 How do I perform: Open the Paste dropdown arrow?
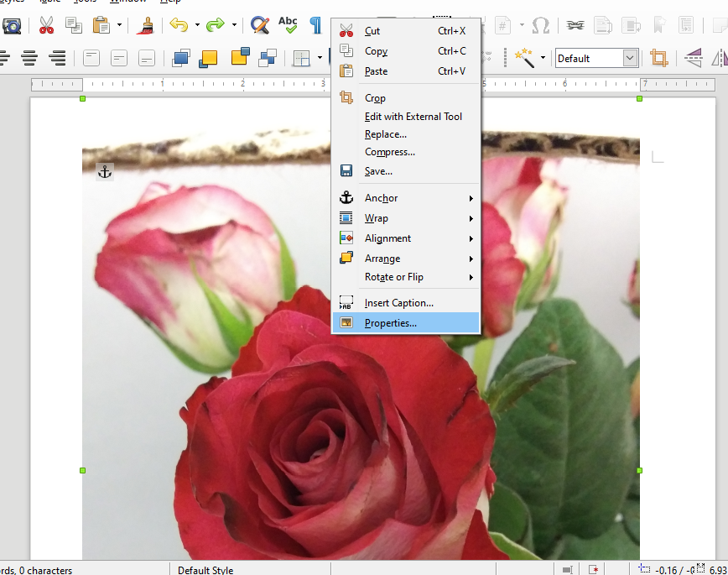[x=118, y=26]
